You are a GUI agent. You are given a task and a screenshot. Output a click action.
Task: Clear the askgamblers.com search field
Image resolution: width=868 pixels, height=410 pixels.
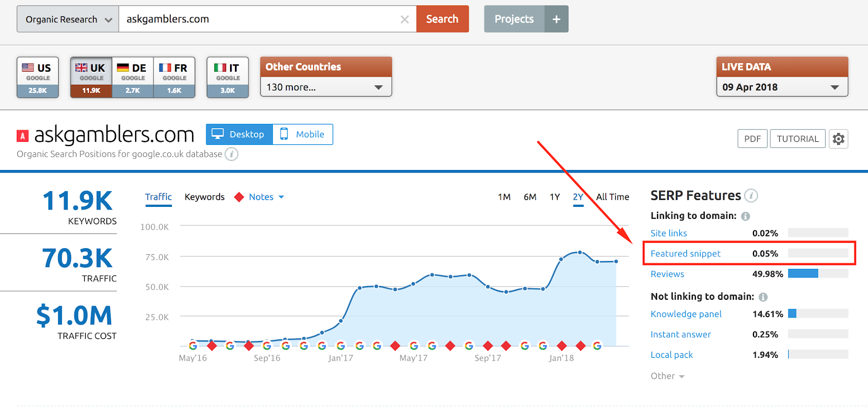[405, 20]
